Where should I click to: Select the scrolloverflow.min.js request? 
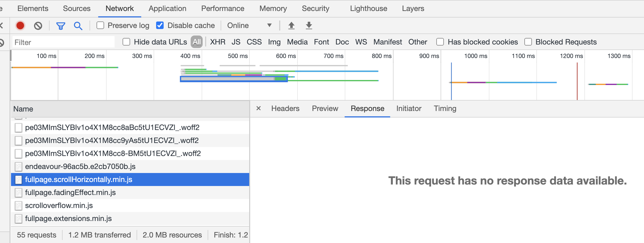click(x=59, y=205)
